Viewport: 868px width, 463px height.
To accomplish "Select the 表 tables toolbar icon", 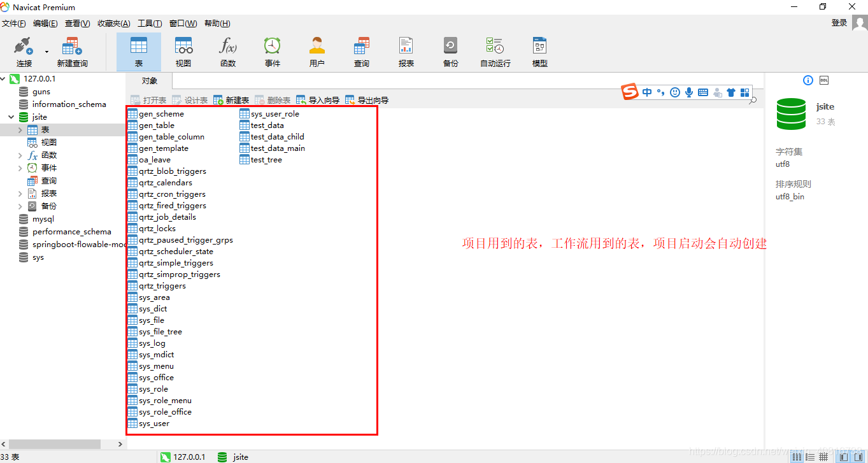I will click(139, 52).
